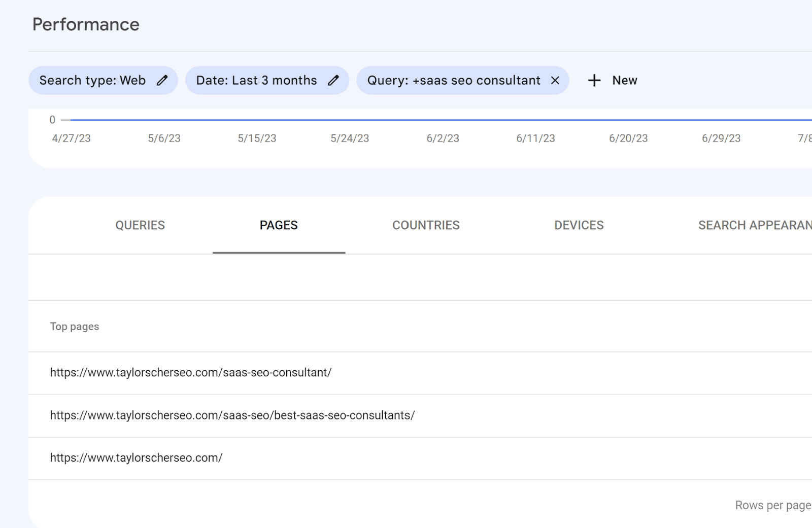Open the Search type: Web chip
Image resolution: width=812 pixels, height=528 pixels.
[x=92, y=81]
